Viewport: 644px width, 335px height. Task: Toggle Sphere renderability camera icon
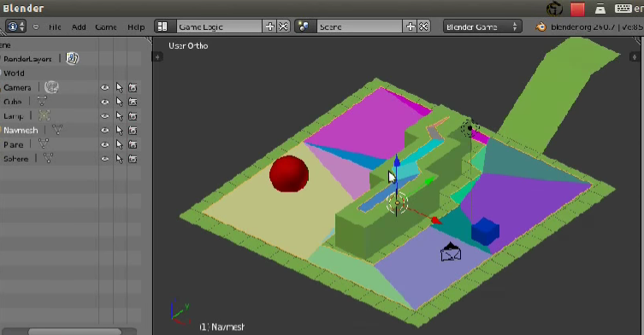tap(133, 159)
